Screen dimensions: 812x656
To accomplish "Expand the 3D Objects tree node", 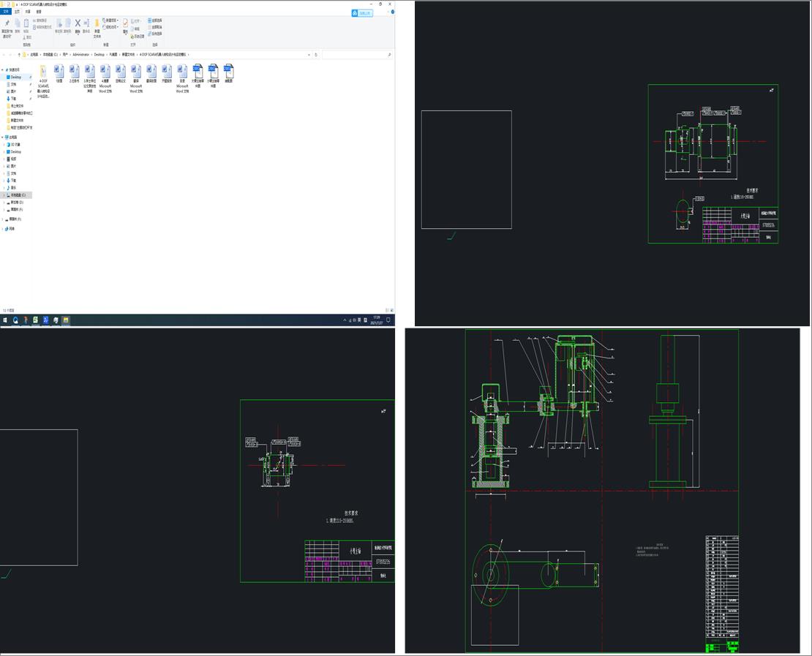I will tap(3, 145).
